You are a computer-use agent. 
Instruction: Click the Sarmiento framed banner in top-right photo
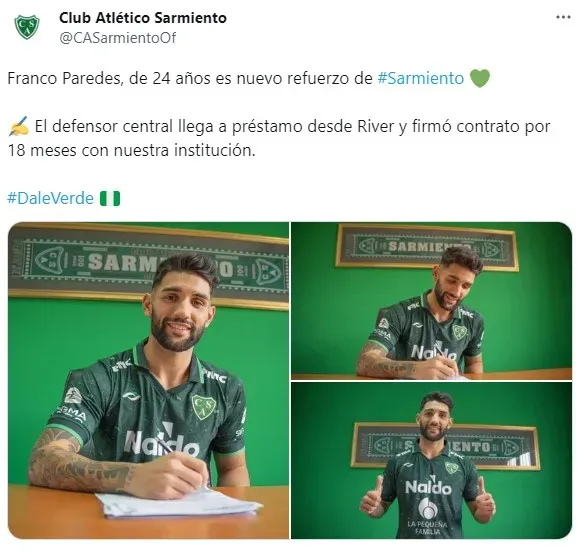tap(425, 246)
